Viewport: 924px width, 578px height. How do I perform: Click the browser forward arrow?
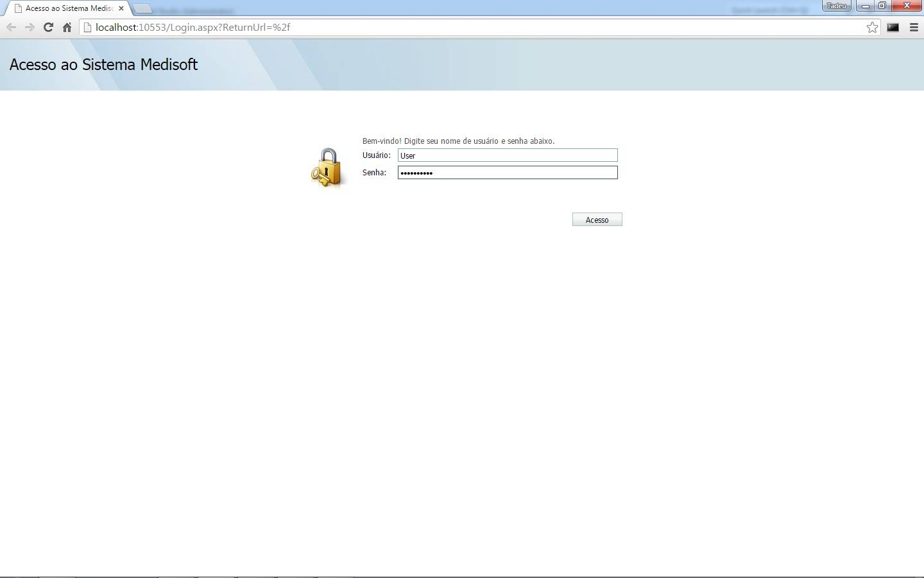click(x=30, y=27)
